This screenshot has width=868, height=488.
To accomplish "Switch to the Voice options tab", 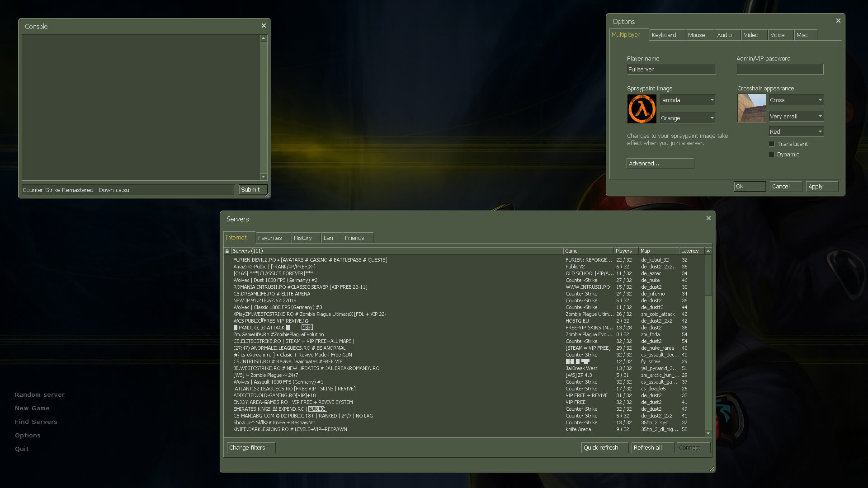I will (x=781, y=35).
